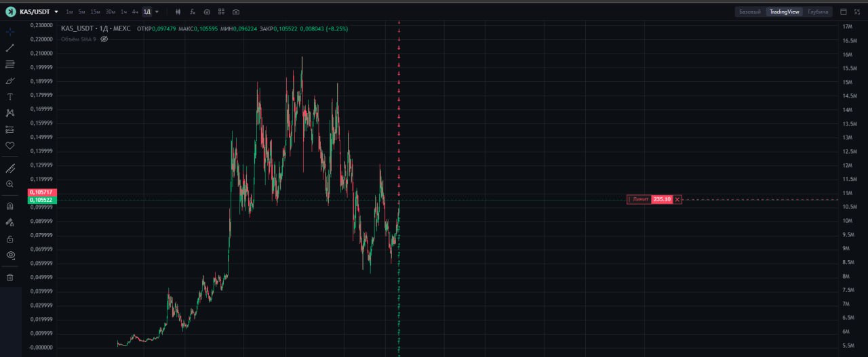Switch to the 4ч timeframe

(x=135, y=12)
